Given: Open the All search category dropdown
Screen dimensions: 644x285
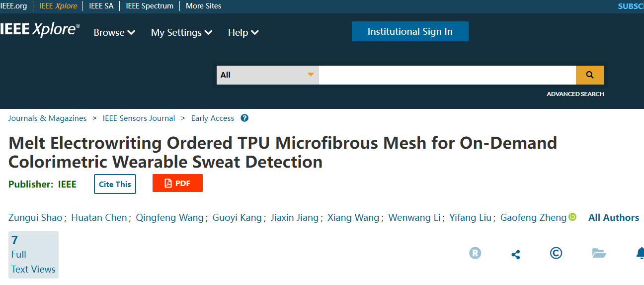Looking at the screenshot, I should click(x=267, y=75).
